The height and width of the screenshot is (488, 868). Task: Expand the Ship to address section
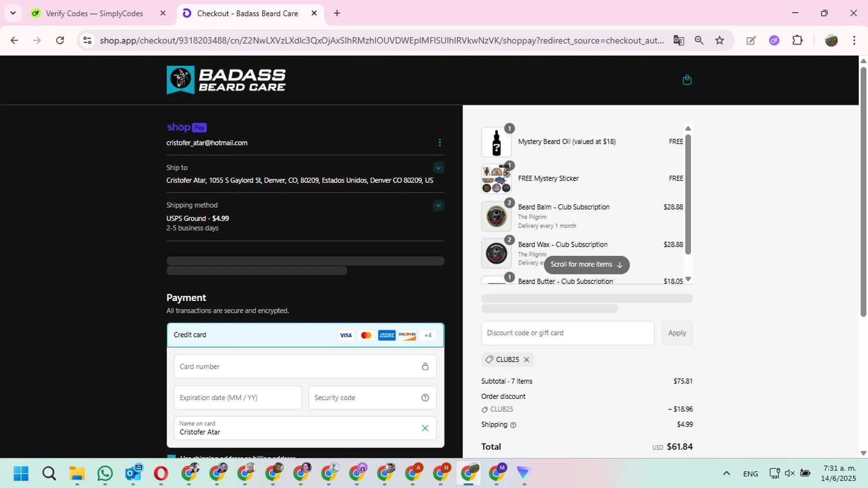coord(439,168)
